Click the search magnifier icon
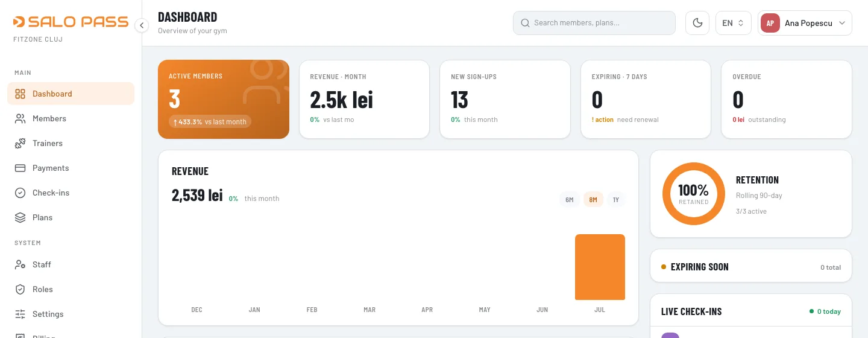Viewport: 868px width, 338px height. point(525,23)
